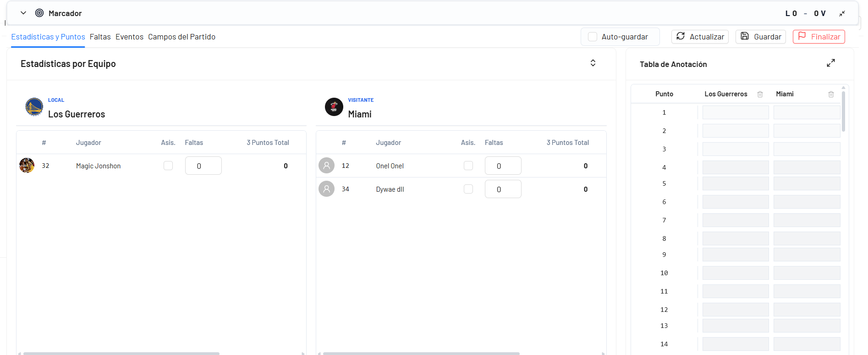This screenshot has height=355, width=868.
Task: Clear the Miami column with trash icon
Action: tap(831, 94)
